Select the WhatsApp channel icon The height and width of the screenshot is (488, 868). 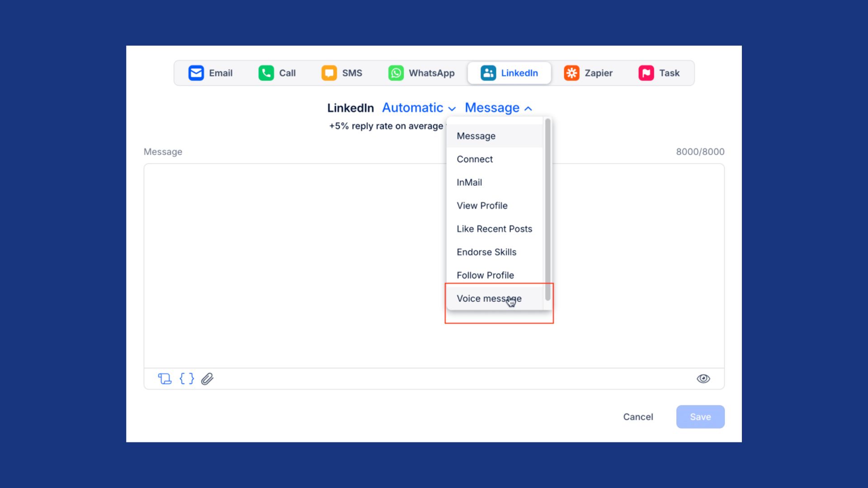pyautogui.click(x=396, y=73)
